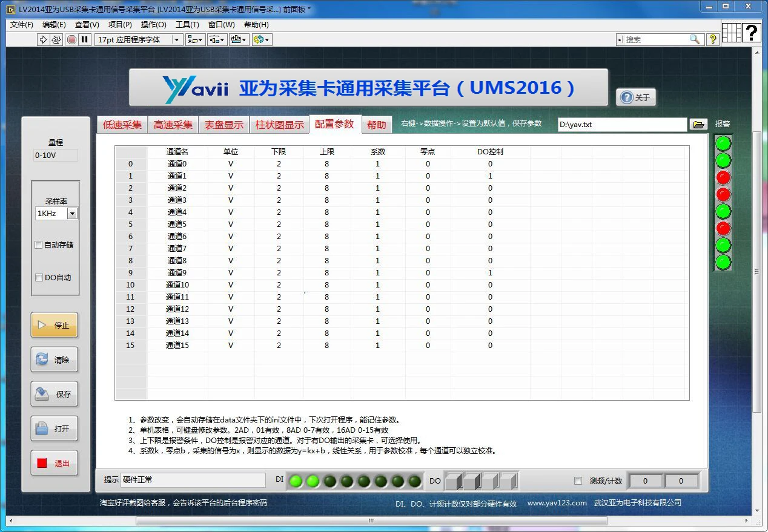Click the 硬件正常 status message field
768x532 pixels.
tap(193, 480)
